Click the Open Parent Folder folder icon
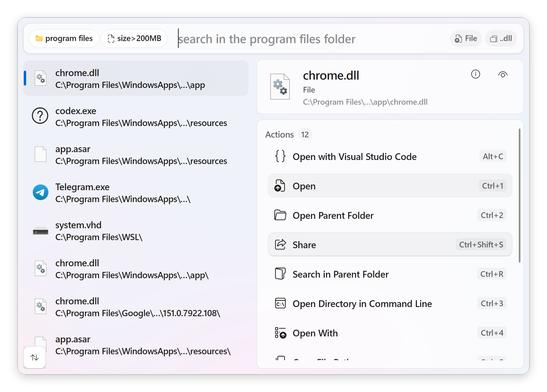The width and height of the screenshot is (547, 392). [x=280, y=215]
